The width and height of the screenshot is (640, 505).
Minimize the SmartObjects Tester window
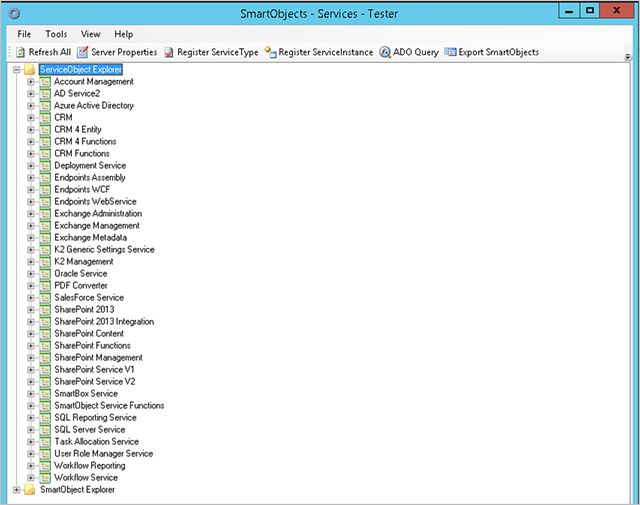(x=569, y=11)
